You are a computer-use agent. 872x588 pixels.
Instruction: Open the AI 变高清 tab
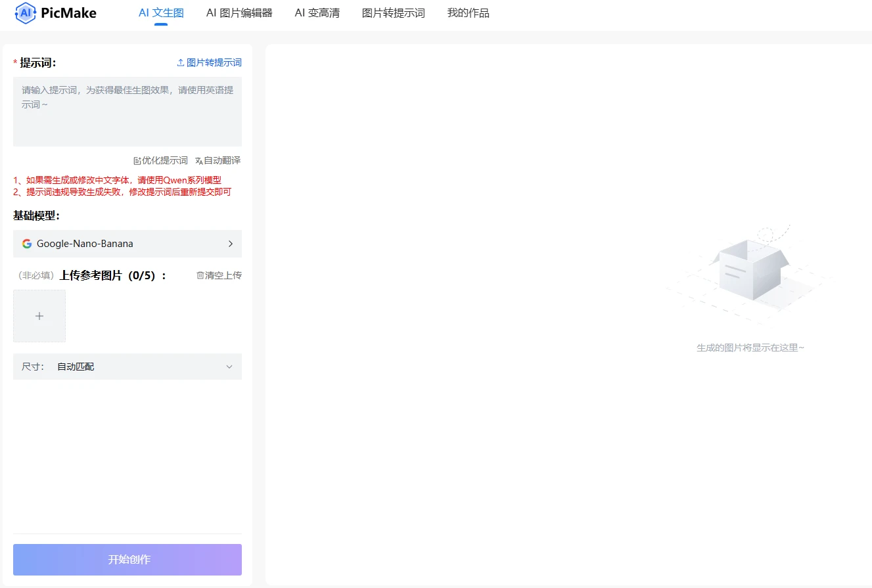[317, 12]
